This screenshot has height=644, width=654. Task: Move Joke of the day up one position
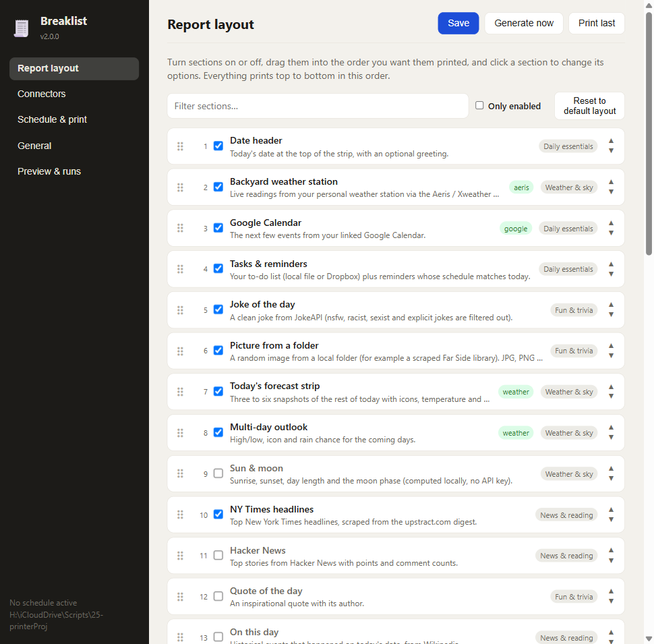(611, 305)
